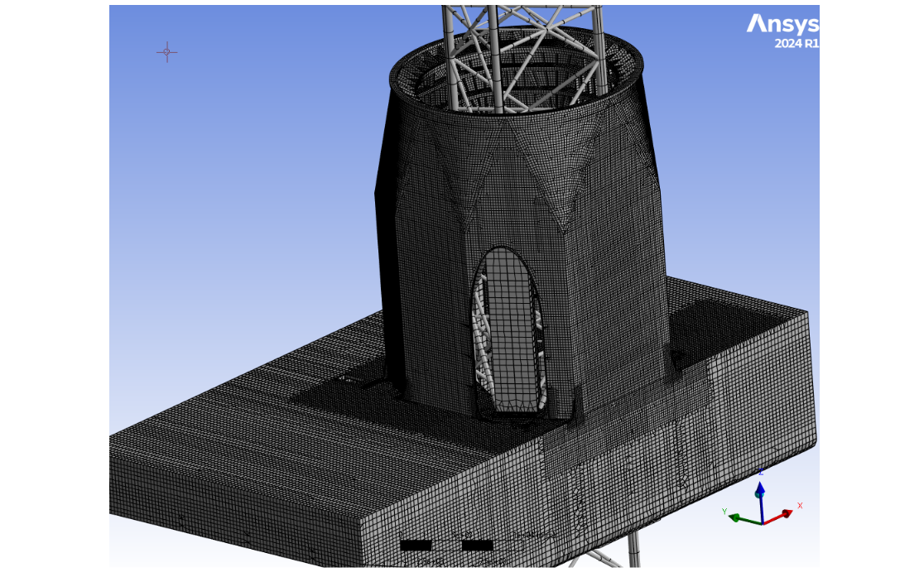Click the red X axis arrow on triad

pos(777,517)
